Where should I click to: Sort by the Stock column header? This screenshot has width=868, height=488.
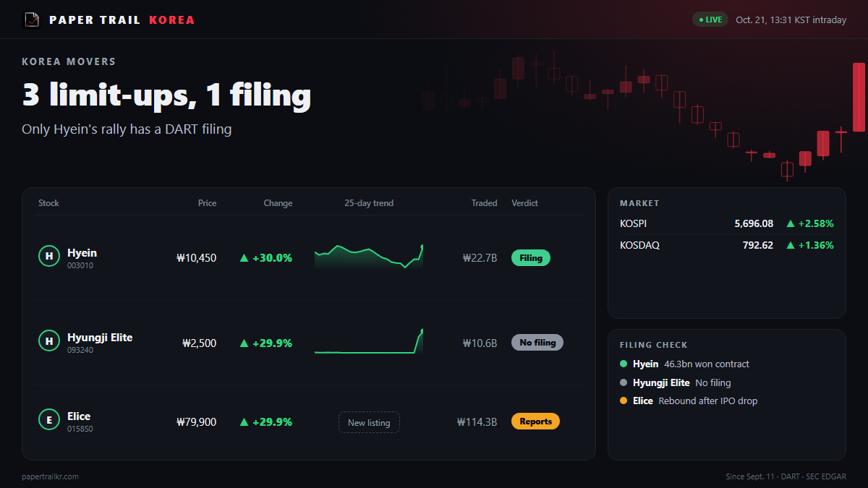(x=48, y=203)
